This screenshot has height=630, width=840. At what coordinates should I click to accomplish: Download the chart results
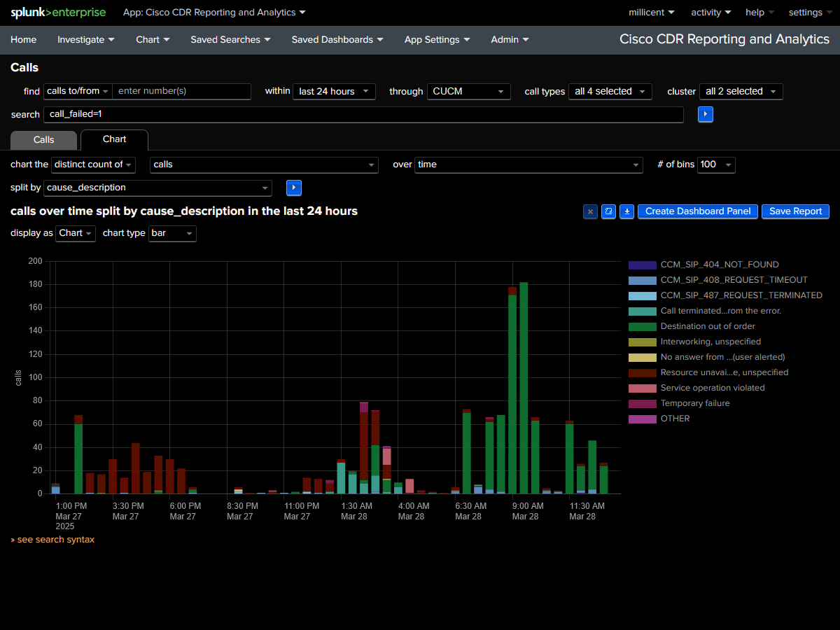(626, 211)
